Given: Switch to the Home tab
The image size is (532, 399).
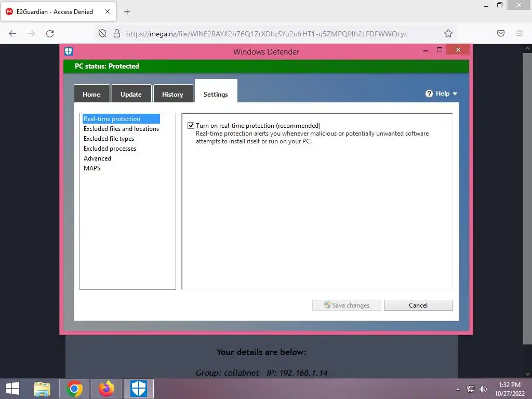Looking at the screenshot, I should [x=91, y=94].
